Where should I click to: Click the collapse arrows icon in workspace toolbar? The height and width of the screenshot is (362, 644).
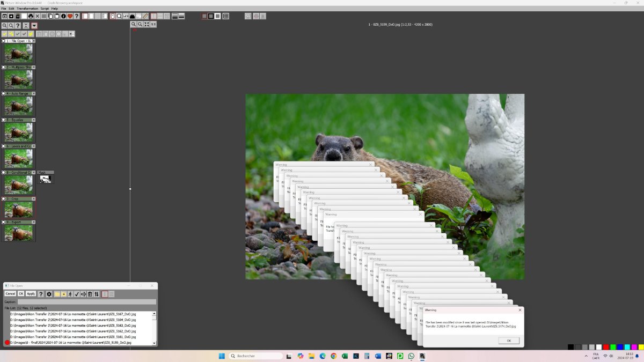tap(25, 25)
